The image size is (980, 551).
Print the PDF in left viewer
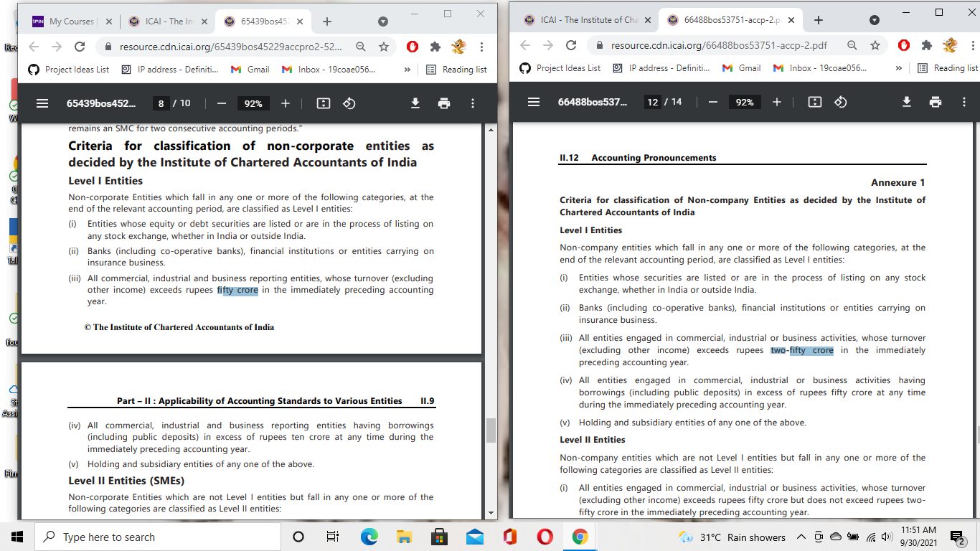point(444,103)
